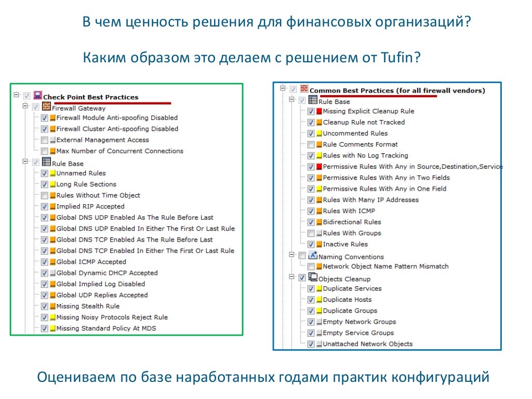Enable Max Number of Concurrent Connections checkbox
The width and height of the screenshot is (532, 399).
tap(45, 151)
